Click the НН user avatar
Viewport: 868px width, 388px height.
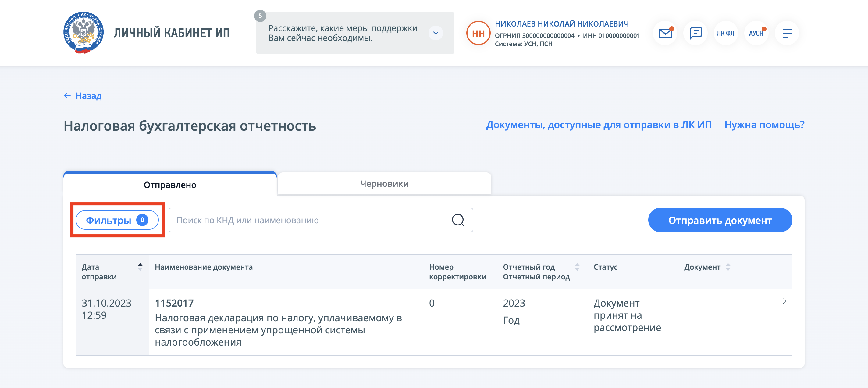pyautogui.click(x=478, y=33)
